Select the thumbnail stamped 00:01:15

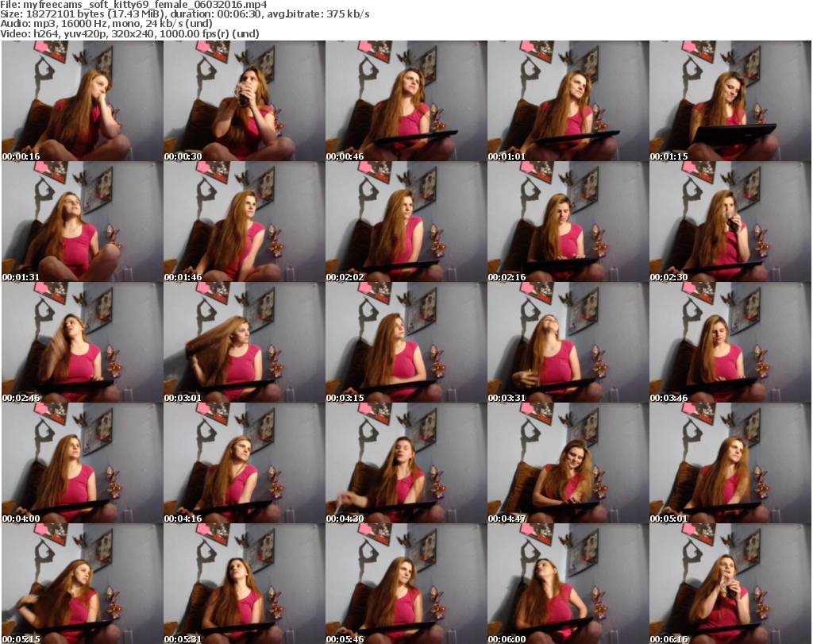click(730, 101)
